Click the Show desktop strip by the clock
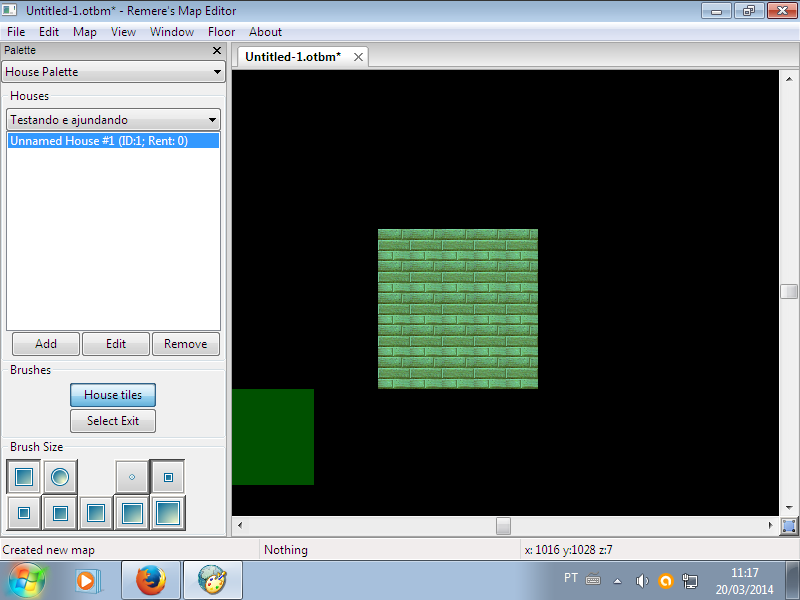800x600 pixels. [x=792, y=581]
